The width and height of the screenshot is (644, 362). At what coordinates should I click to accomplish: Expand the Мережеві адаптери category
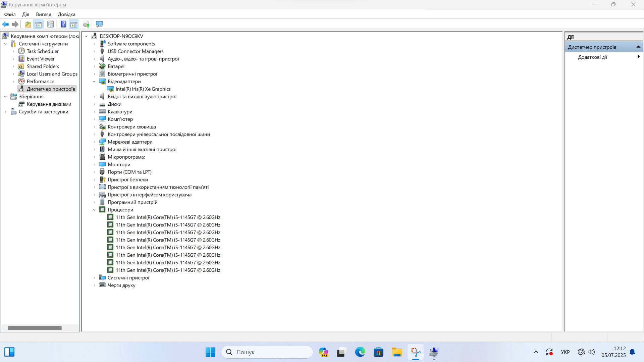(94, 142)
